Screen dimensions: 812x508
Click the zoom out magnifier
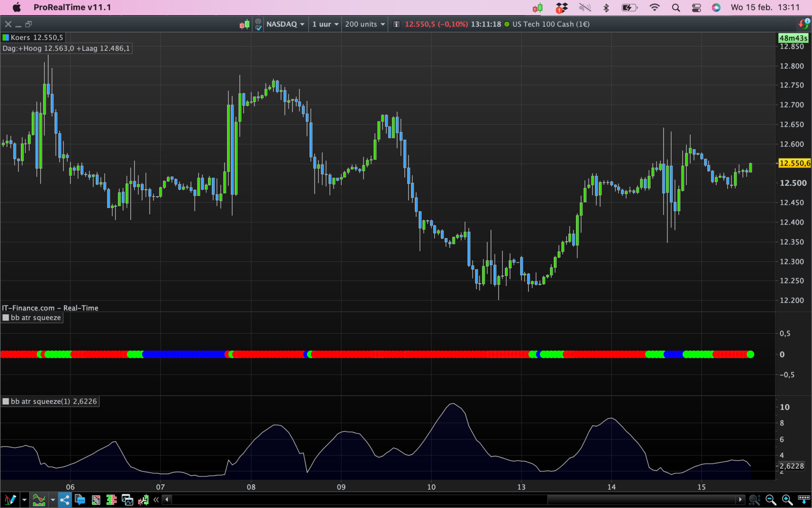click(770, 500)
